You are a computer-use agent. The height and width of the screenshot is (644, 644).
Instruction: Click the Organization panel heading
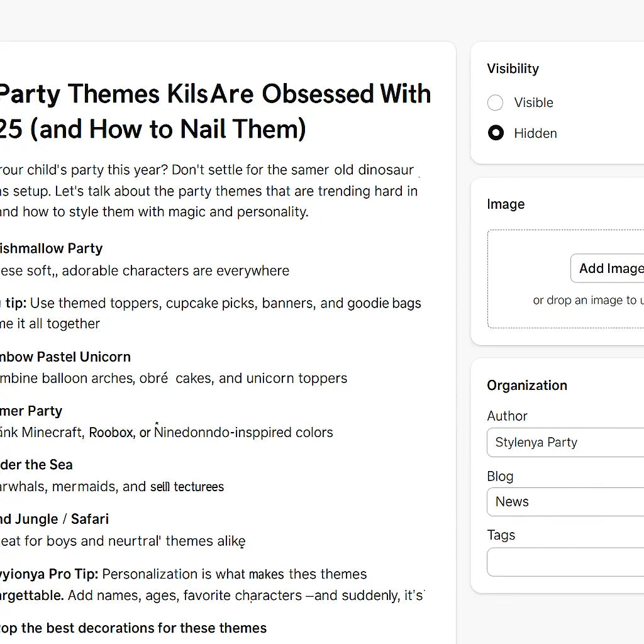pyautogui.click(x=527, y=385)
